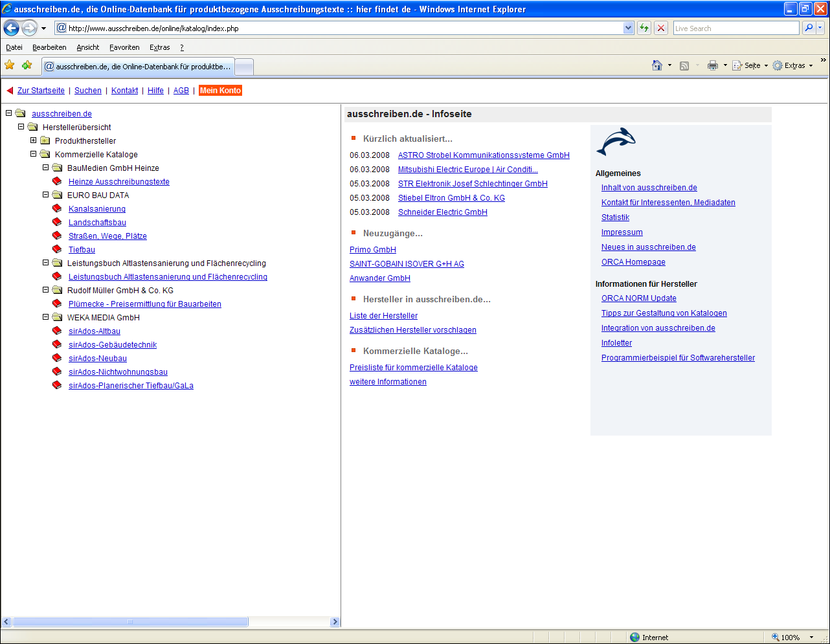The image size is (830, 644).
Task: Open the Extras tools toolbar menu
Action: (792, 65)
